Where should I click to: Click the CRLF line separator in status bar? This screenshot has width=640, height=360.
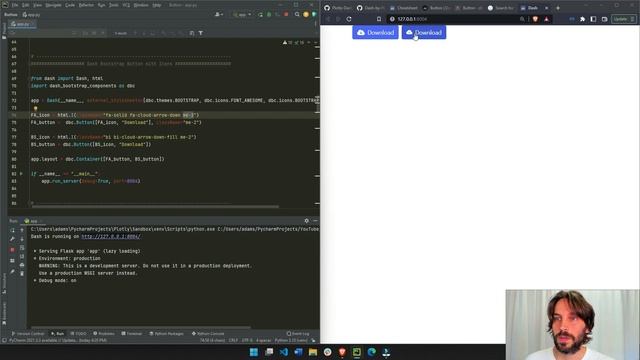point(233,340)
